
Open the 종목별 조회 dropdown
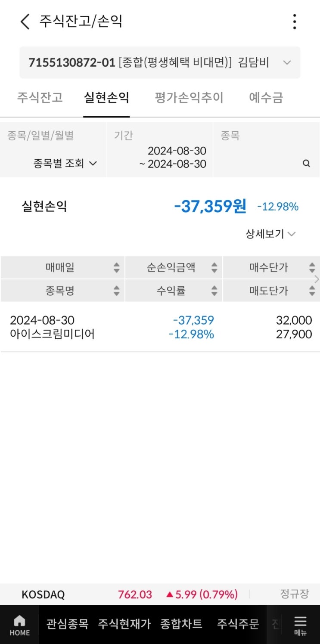point(65,164)
